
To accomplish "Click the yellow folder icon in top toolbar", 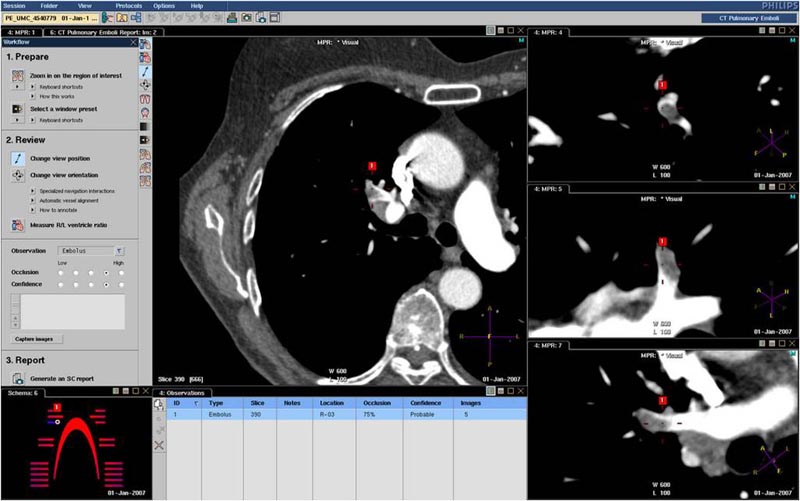I will 122,18.
